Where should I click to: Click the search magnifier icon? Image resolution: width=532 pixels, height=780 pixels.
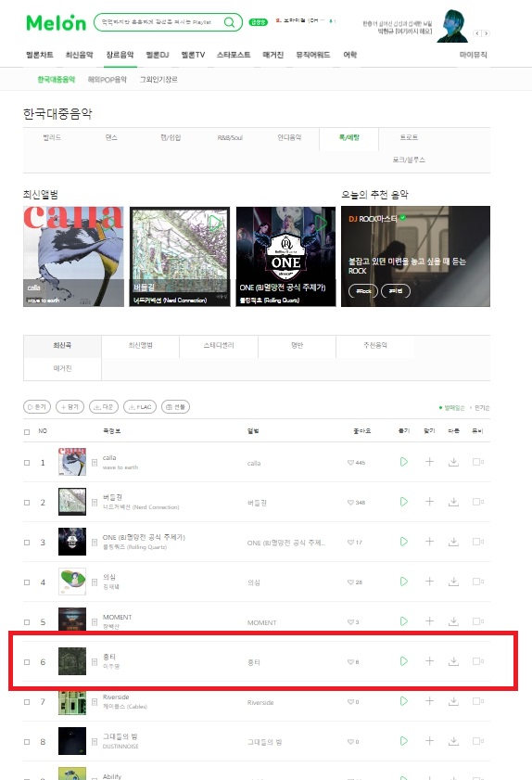[229, 22]
